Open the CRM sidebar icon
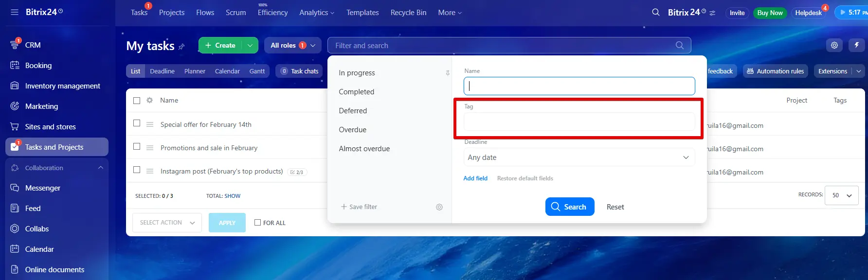The height and width of the screenshot is (280, 868). point(15,45)
